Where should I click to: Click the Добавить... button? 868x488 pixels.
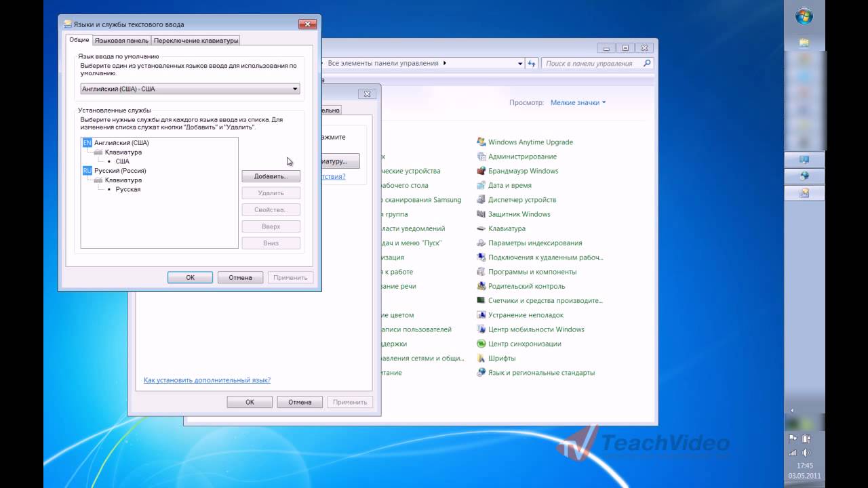(x=271, y=176)
